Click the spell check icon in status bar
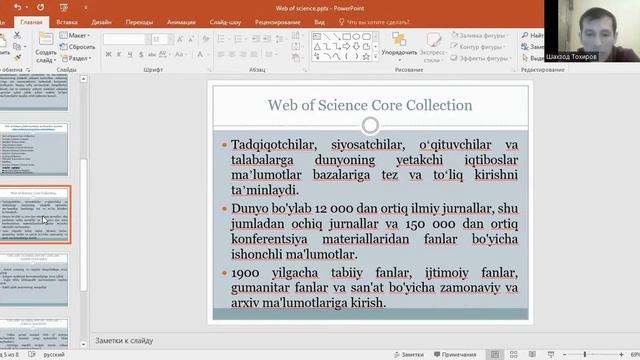The height and width of the screenshot is (360, 640). 32,354
